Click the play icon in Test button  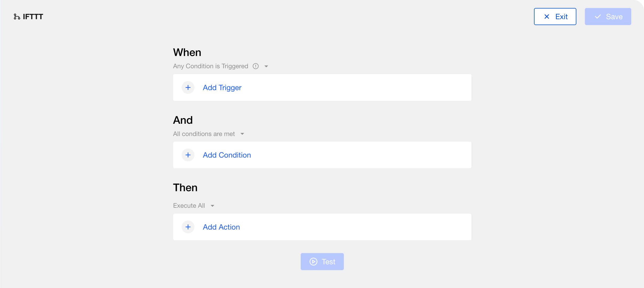pyautogui.click(x=313, y=262)
